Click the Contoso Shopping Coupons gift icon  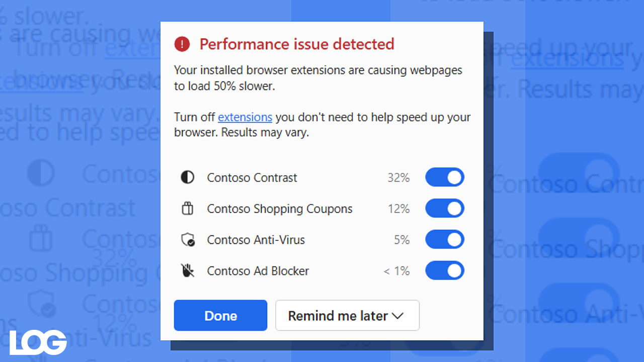click(188, 208)
